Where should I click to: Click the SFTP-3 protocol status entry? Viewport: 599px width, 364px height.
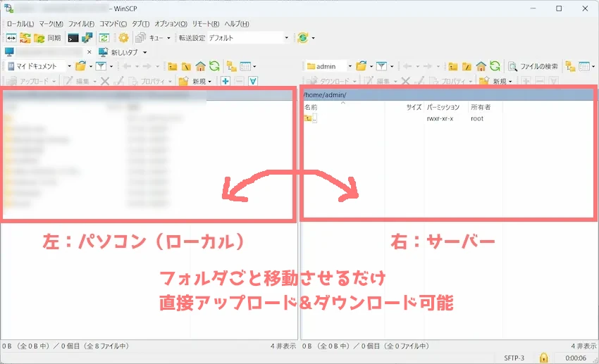point(514,358)
